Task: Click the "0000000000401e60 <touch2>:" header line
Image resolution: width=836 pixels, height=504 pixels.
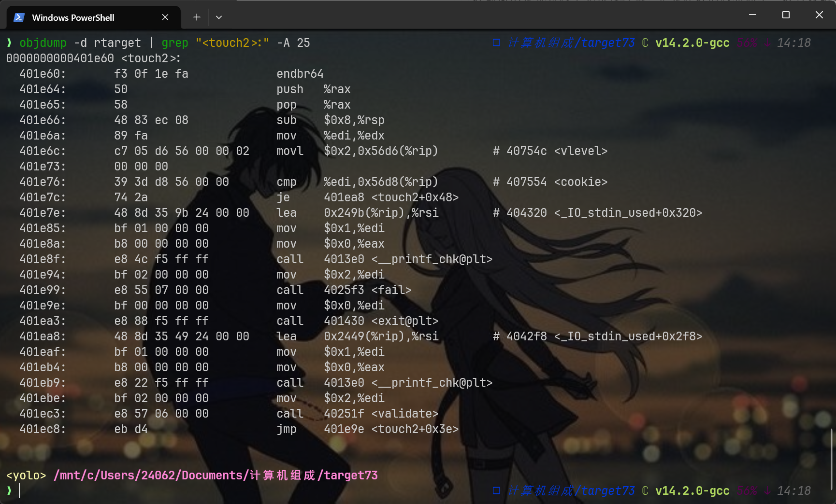Action: tap(93, 58)
